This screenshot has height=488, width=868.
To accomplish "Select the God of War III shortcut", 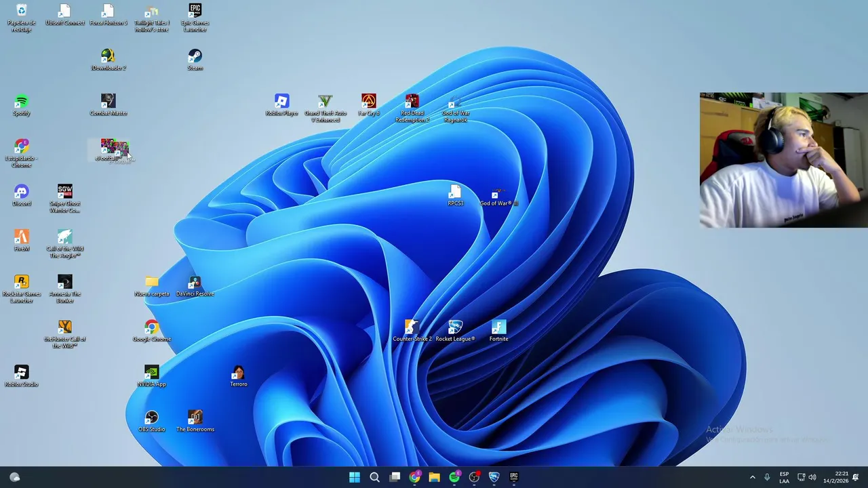I will pos(498,195).
